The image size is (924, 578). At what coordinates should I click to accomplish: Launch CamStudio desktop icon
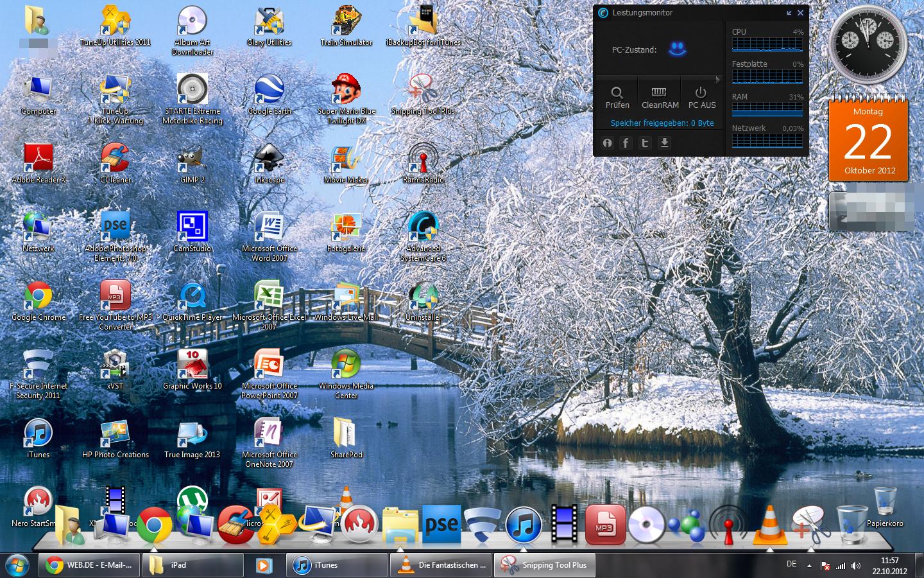tap(193, 232)
